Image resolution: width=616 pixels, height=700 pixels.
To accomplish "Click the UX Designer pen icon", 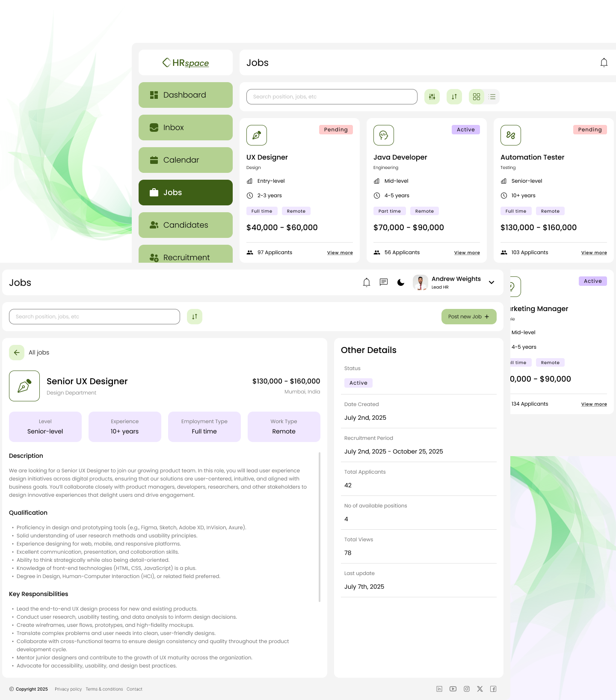I will (x=257, y=135).
